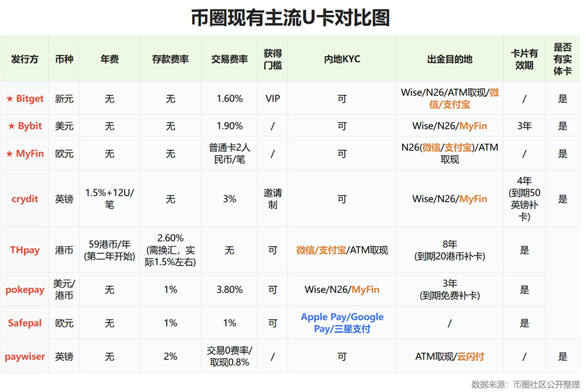Image resolution: width=586 pixels, height=392 pixels.
Task: Select the 2.60% deposit fee cell
Action: coord(170,250)
